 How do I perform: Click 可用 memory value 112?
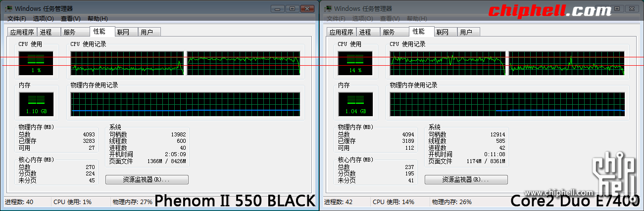click(x=410, y=148)
